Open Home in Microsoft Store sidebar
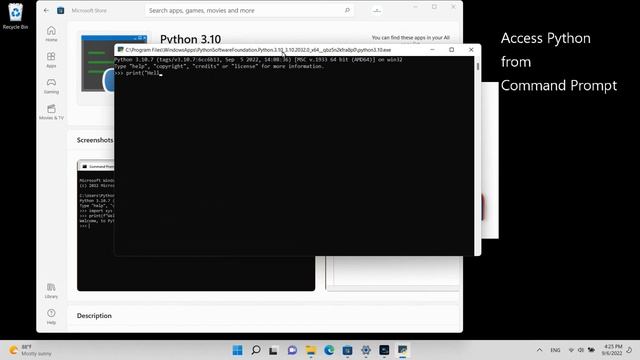 51,33
